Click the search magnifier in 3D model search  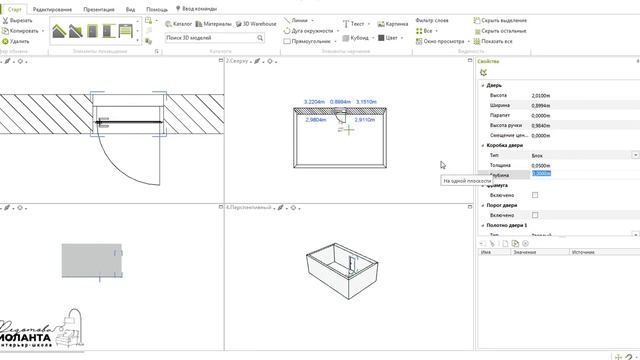tap(260, 38)
